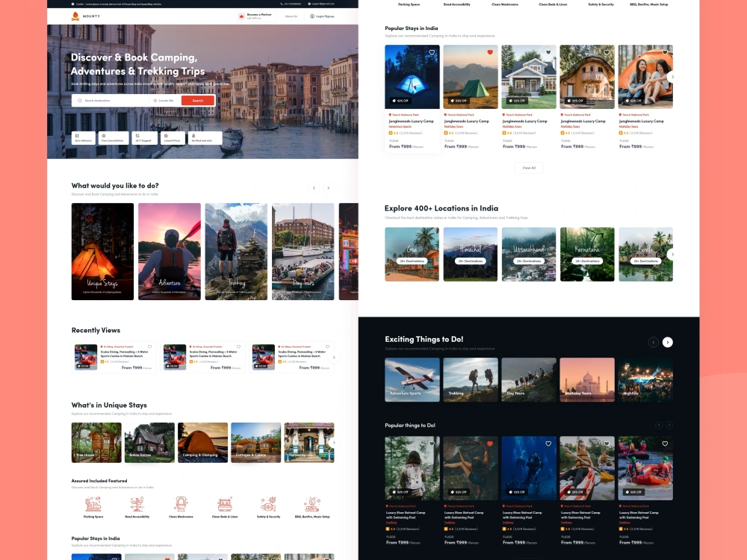Screen dimensions: 747x560
Task: Favorite the scuba diving activity card
Action: click(x=548, y=444)
